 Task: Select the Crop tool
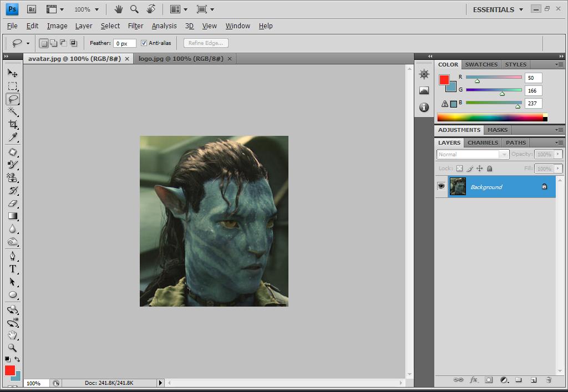(x=13, y=124)
